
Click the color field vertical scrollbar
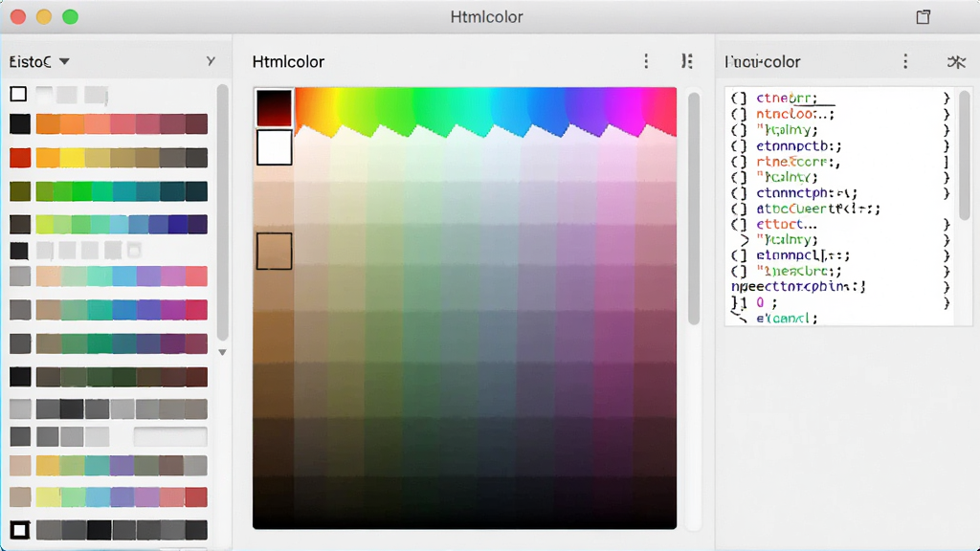coord(693,209)
